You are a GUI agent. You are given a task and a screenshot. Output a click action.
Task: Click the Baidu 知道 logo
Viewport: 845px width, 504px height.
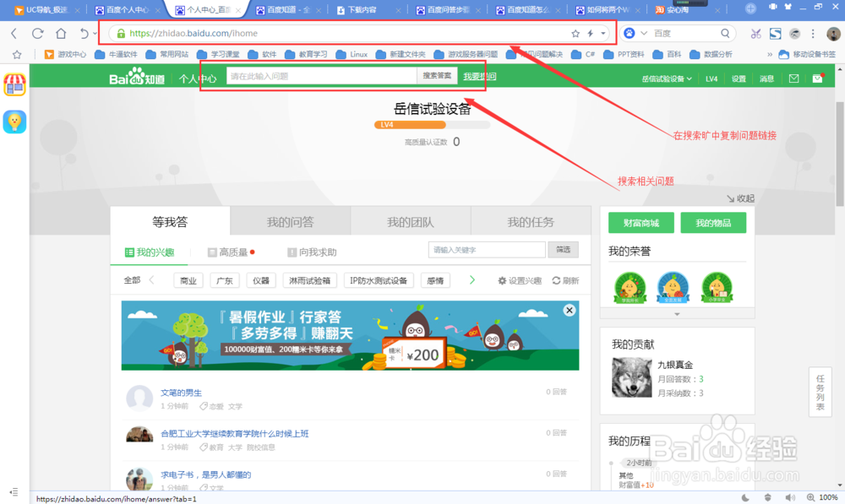pyautogui.click(x=137, y=77)
